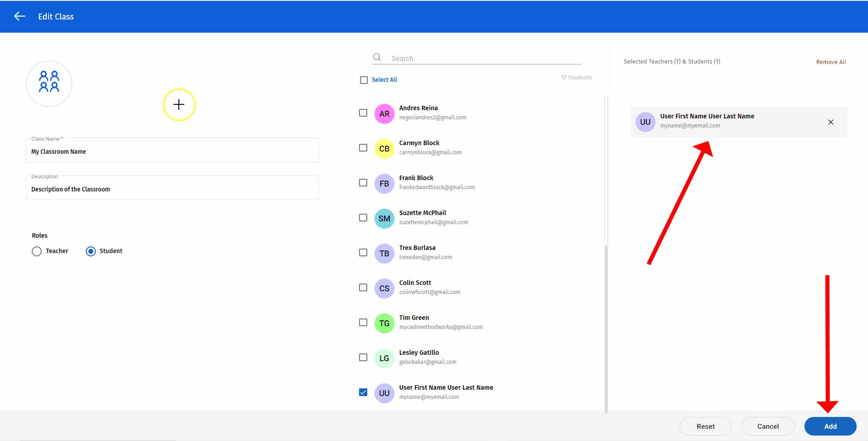Focus the Class Name input field
This screenshot has height=441, width=868.
click(x=172, y=150)
